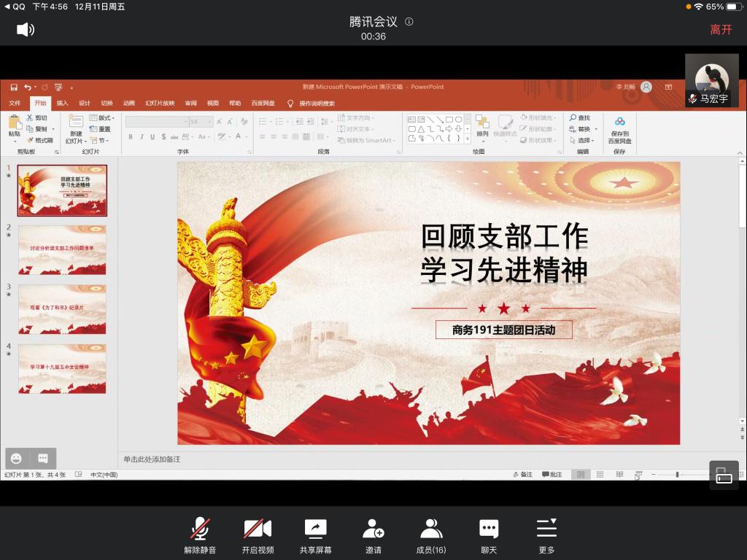
Task: Select slide 3 thumbnail 观看《为了和平》纪录片
Action: (62, 309)
